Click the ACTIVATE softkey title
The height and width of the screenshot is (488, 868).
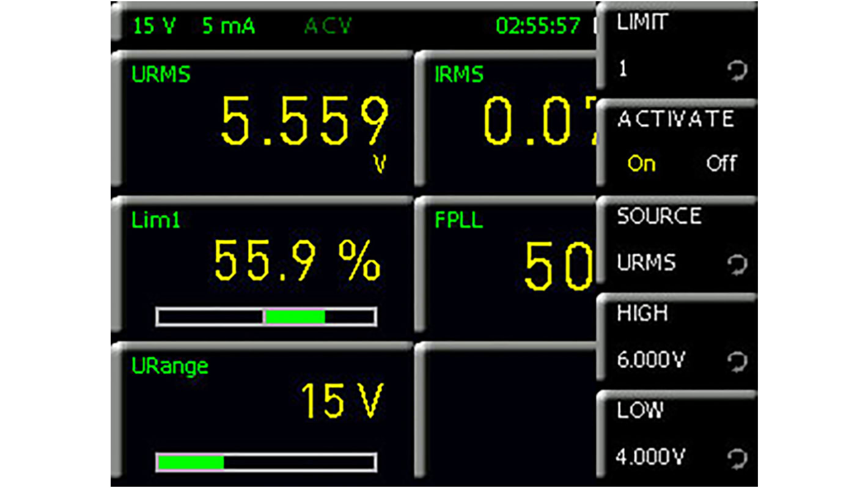pyautogui.click(x=676, y=119)
